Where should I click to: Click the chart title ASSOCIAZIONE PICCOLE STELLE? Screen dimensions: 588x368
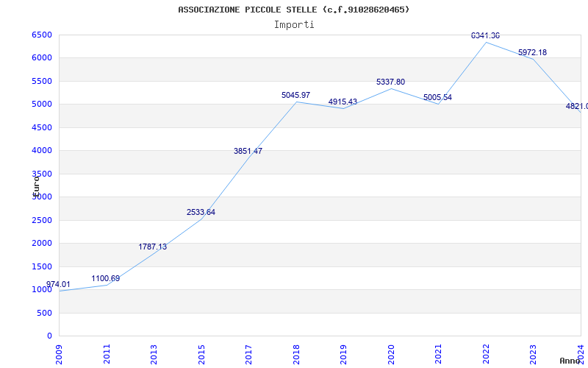(294, 10)
